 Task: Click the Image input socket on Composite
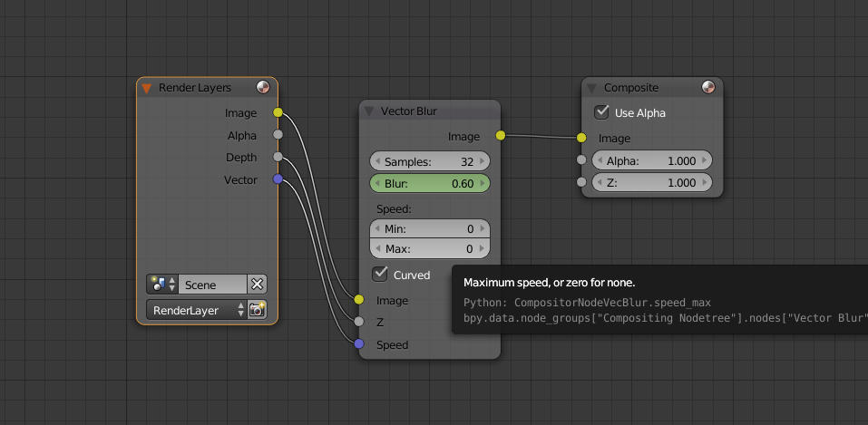pos(581,139)
